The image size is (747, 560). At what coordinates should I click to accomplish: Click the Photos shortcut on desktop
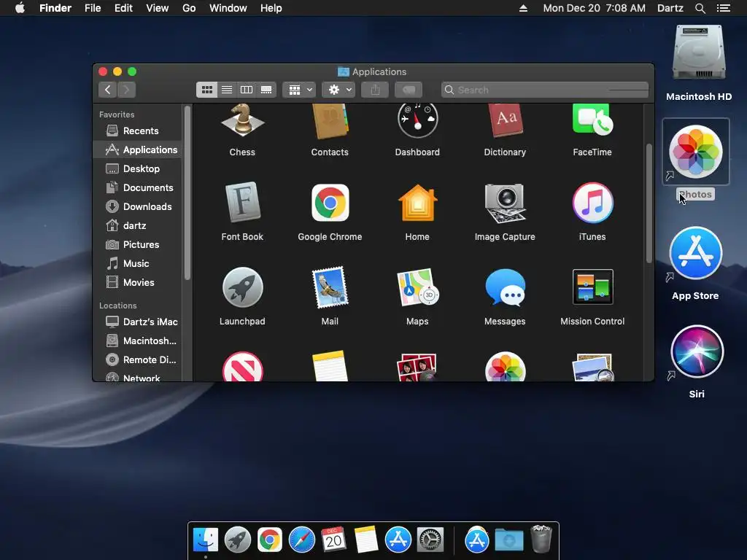pyautogui.click(x=695, y=152)
